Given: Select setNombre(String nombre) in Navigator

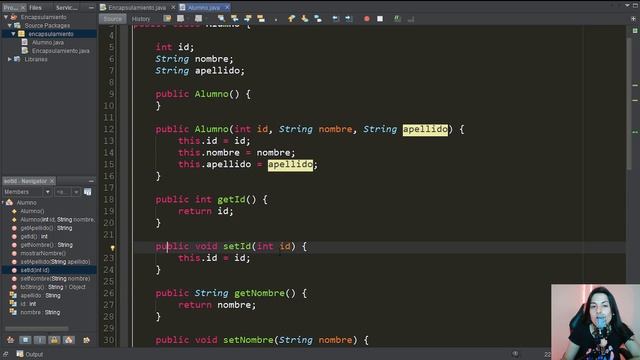Looking at the screenshot, I should click(x=55, y=279).
